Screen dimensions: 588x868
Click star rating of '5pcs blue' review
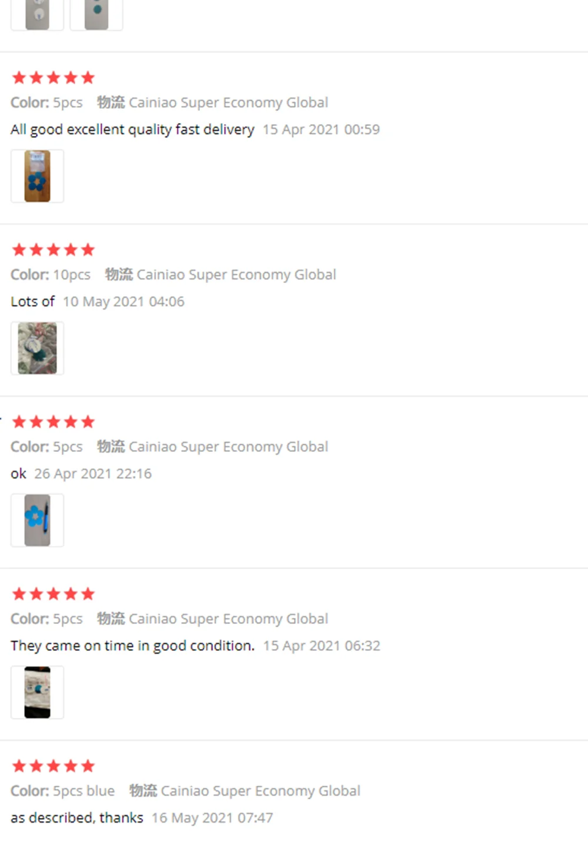click(x=54, y=766)
